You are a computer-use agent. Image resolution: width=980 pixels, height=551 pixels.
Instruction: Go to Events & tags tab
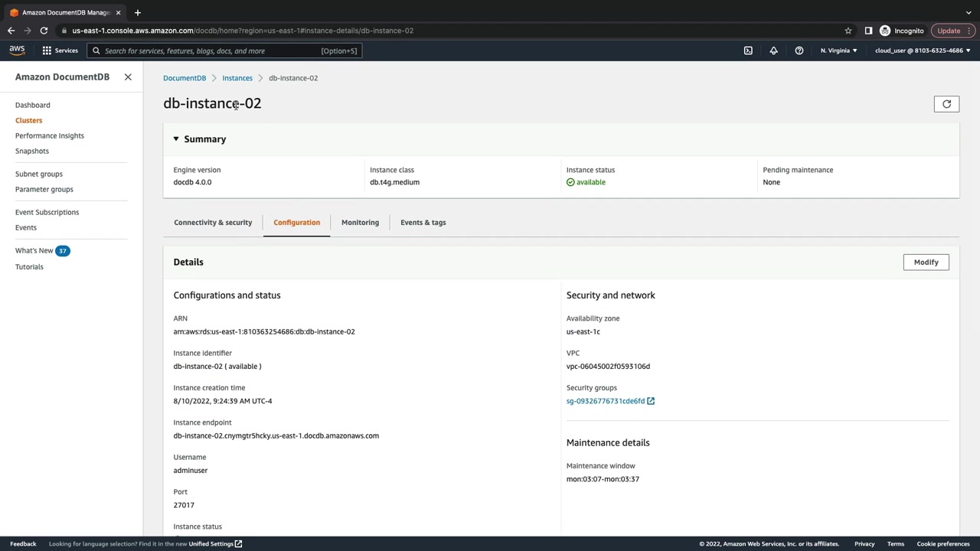coord(423,223)
